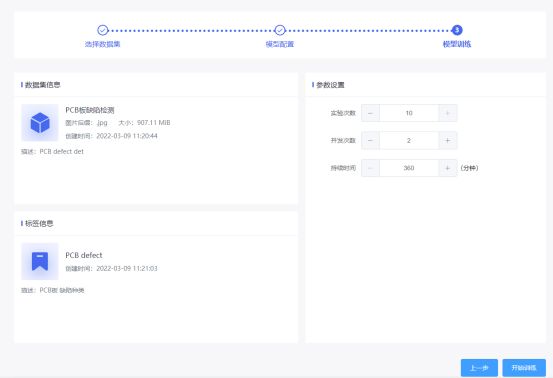Focus the 实验次数 field showing 10

[409, 113]
